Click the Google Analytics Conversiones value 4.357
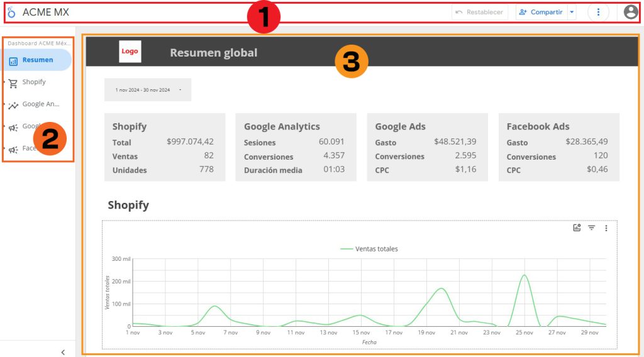Screen dimensions: 644x357 [334, 155]
